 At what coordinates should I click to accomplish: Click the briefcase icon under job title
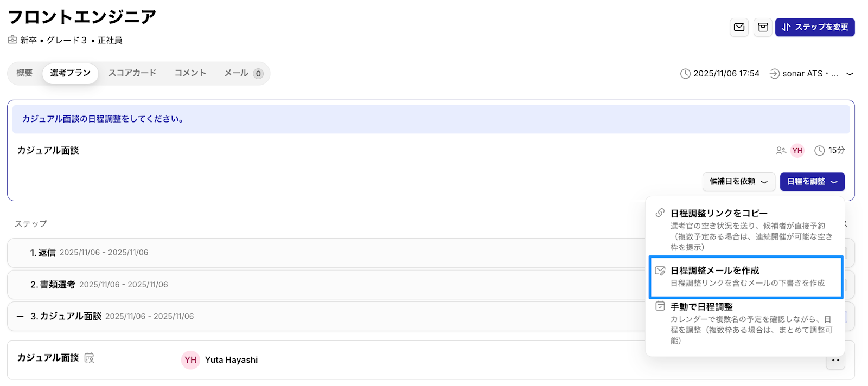(12, 40)
